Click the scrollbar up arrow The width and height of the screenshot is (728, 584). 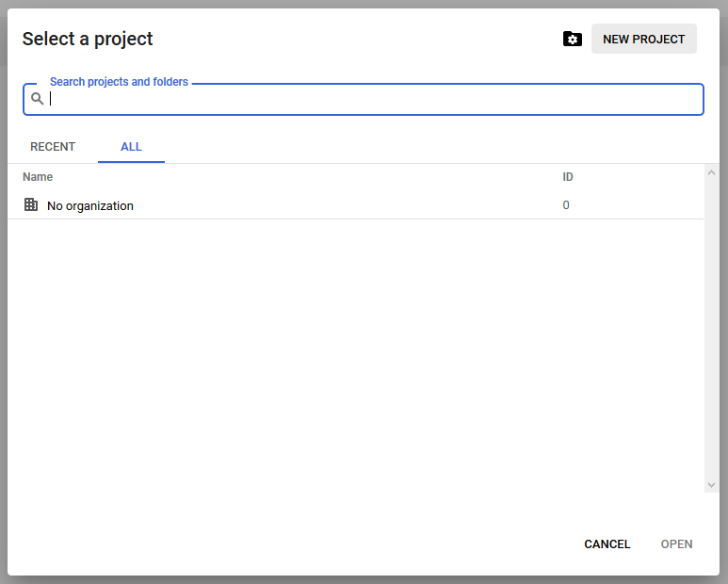pos(711,172)
